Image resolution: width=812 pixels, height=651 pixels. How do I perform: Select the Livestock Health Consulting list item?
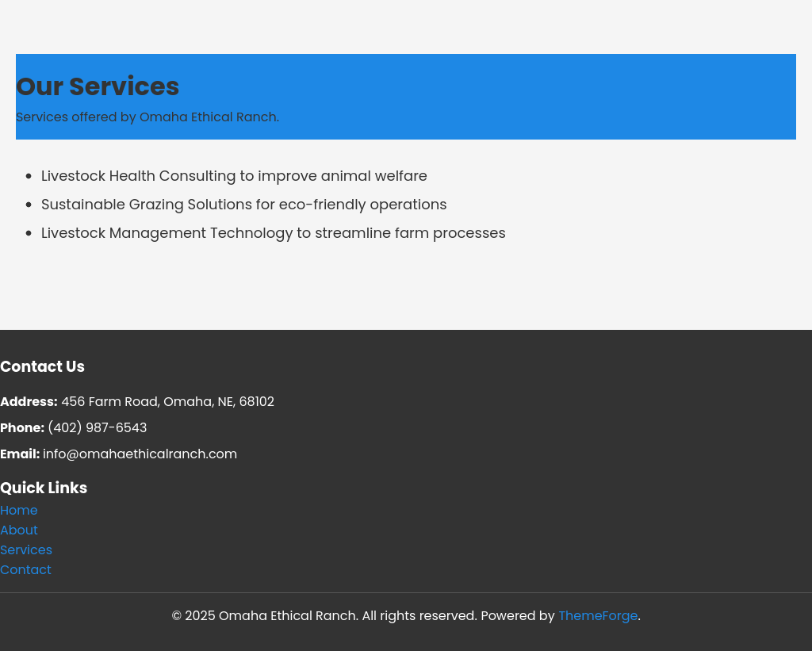coord(234,176)
